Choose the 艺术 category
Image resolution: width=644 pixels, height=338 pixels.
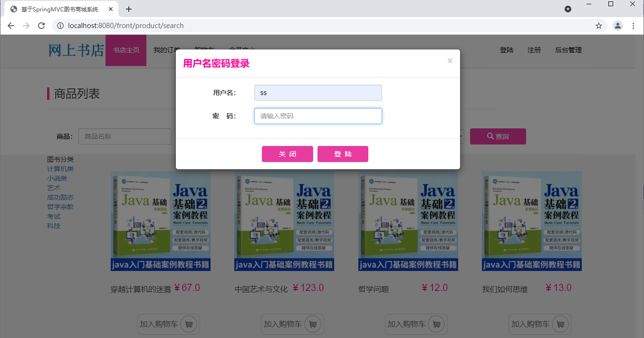pos(54,188)
